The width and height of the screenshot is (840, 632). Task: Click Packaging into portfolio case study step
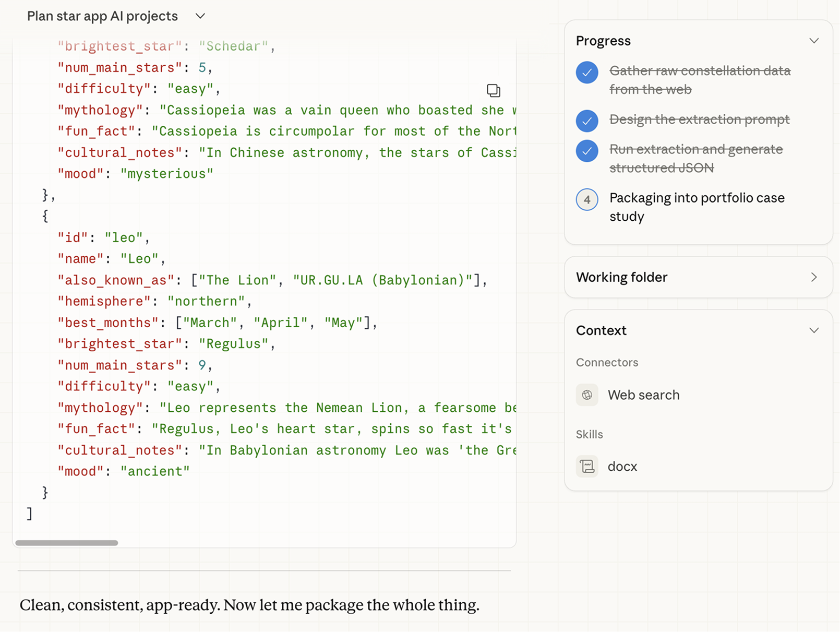click(x=697, y=207)
